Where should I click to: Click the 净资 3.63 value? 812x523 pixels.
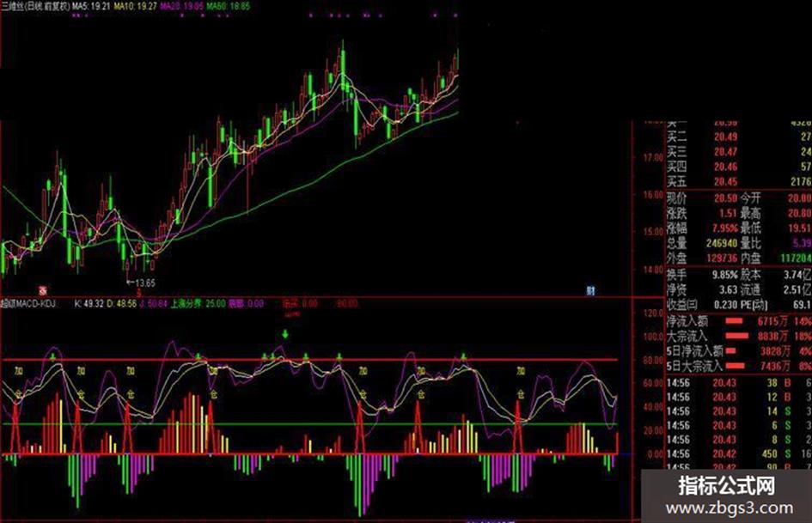[x=728, y=290]
